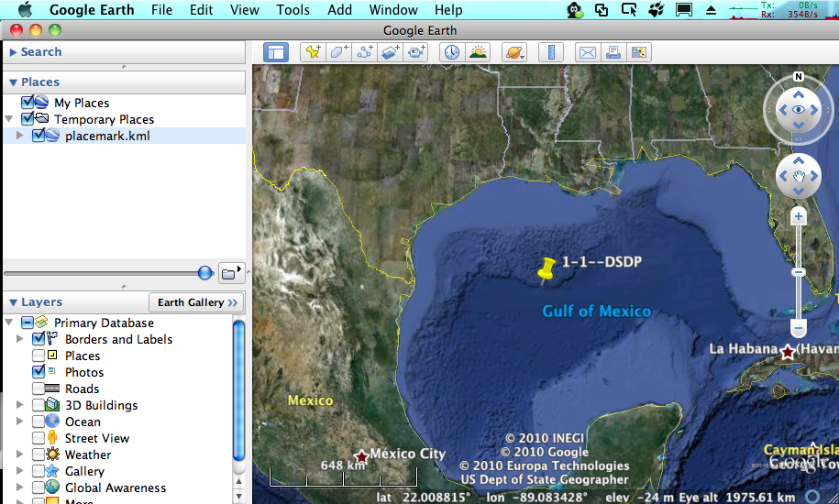839x504 pixels.
Task: Expand the Borders and Labels layer
Action: [x=20, y=339]
